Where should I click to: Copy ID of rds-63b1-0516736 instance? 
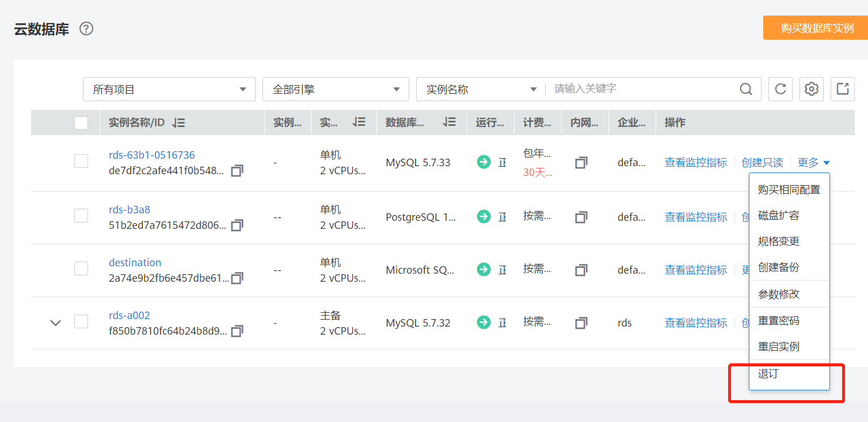[237, 171]
